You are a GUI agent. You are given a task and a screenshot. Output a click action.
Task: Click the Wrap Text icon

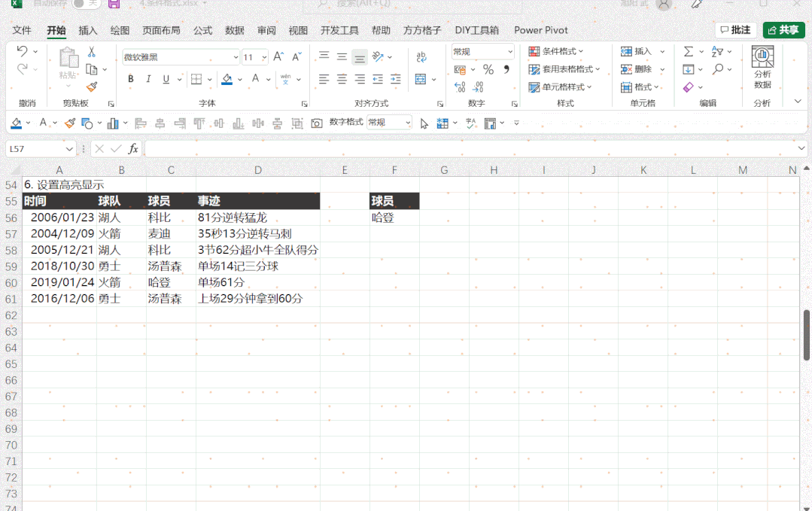(x=421, y=56)
